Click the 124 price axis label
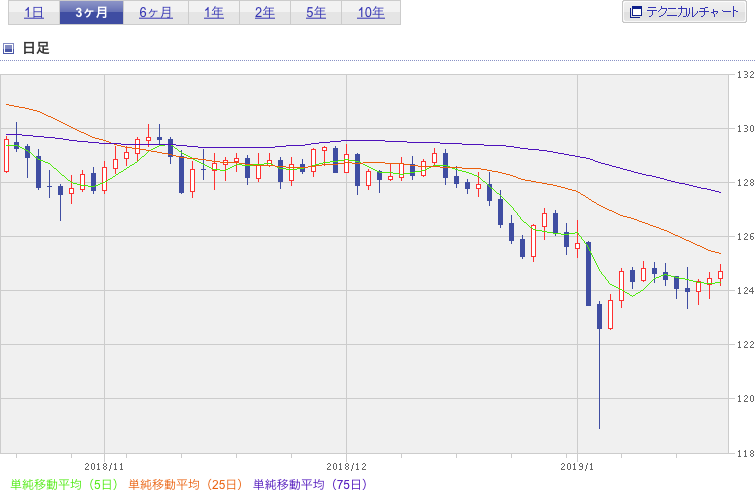Viewport: 755px width, 493px height. coord(746,290)
